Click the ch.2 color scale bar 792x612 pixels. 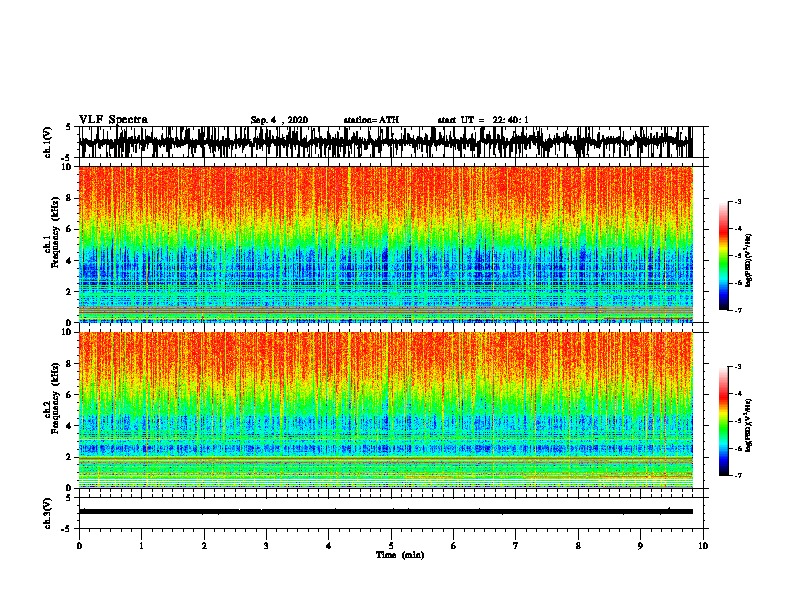724,421
